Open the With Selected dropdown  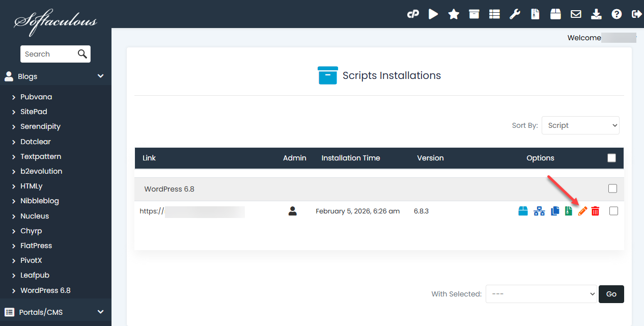[541, 294]
